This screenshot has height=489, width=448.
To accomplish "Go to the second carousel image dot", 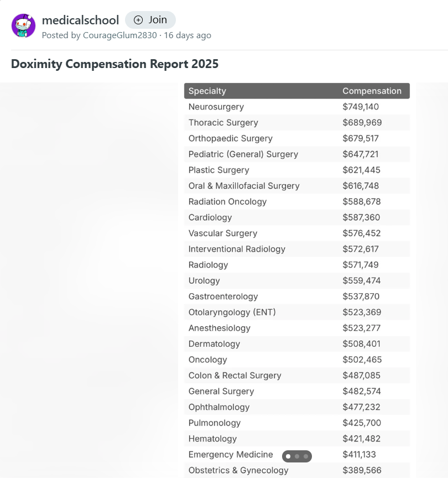I will coord(297,456).
